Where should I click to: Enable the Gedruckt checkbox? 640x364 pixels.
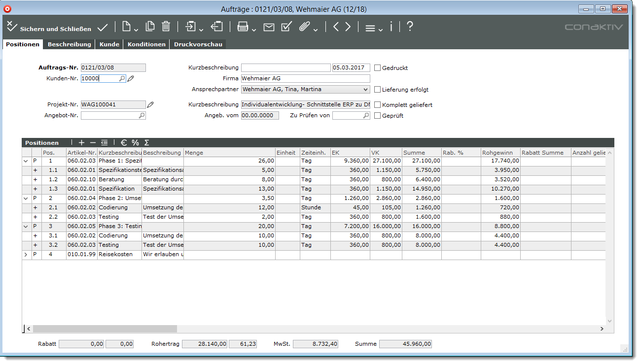(378, 68)
